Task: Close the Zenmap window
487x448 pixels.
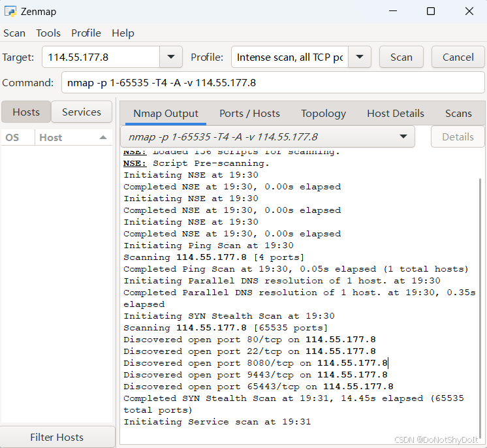Action: pyautogui.click(x=469, y=11)
